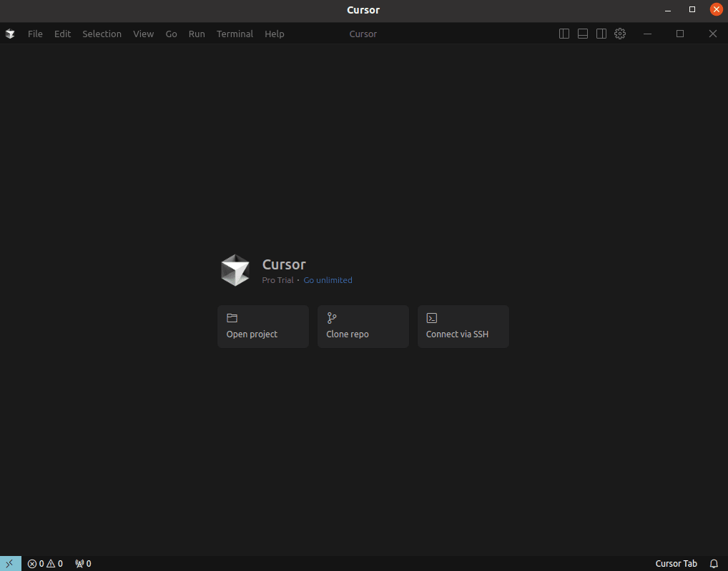Click the Cursor logo in the menu bar
The height and width of the screenshot is (571, 728).
10,34
